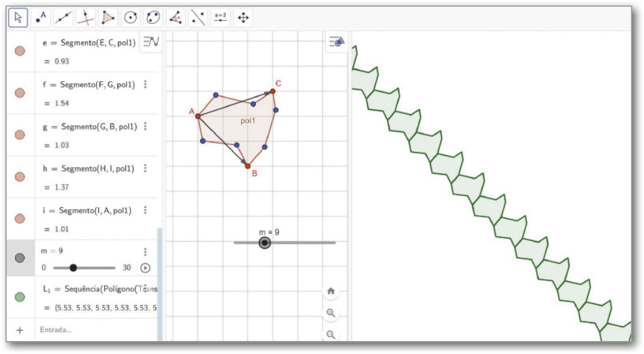Toggle visibility circle of list L1

click(20, 297)
